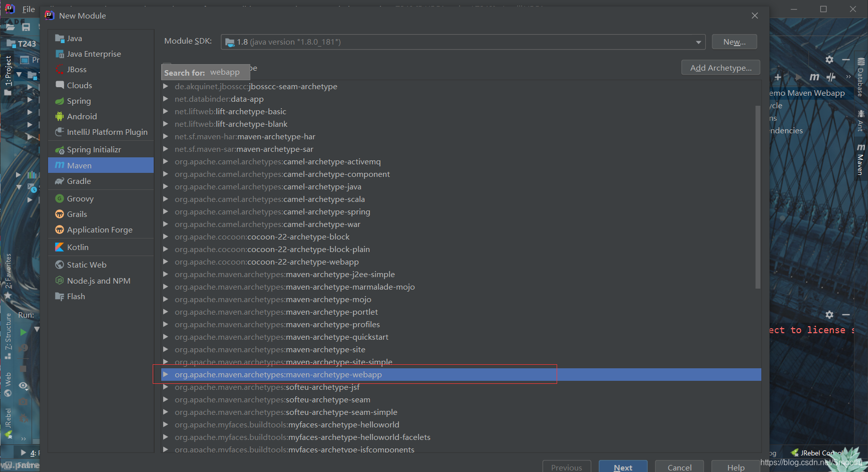The image size is (868, 472).
Task: Click the Help button
Action: (736, 466)
